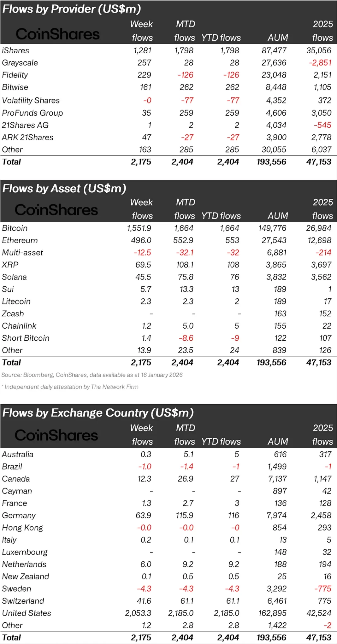Select the XRP asset row label
The height and width of the screenshot is (644, 337).
(x=10, y=265)
